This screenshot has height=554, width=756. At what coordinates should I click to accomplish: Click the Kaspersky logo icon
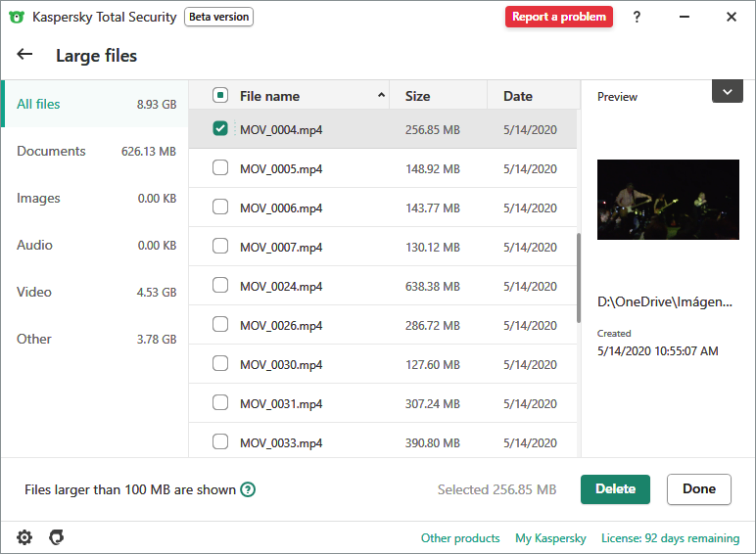coord(17,17)
